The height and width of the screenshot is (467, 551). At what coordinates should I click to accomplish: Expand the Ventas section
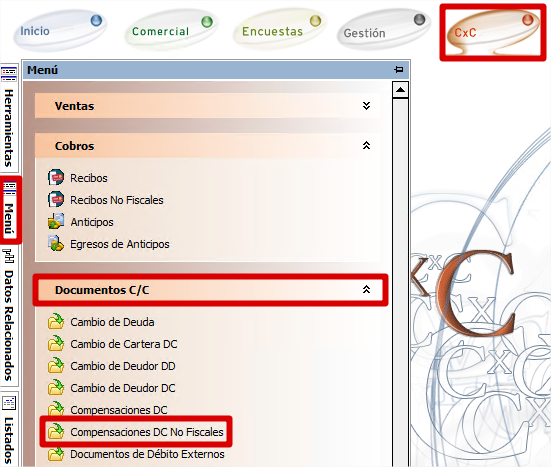[x=366, y=106]
